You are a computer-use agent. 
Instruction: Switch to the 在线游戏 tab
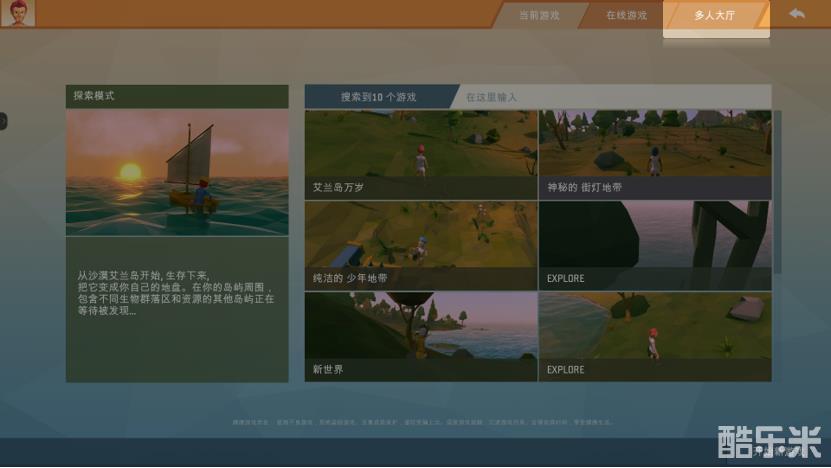[x=626, y=15]
